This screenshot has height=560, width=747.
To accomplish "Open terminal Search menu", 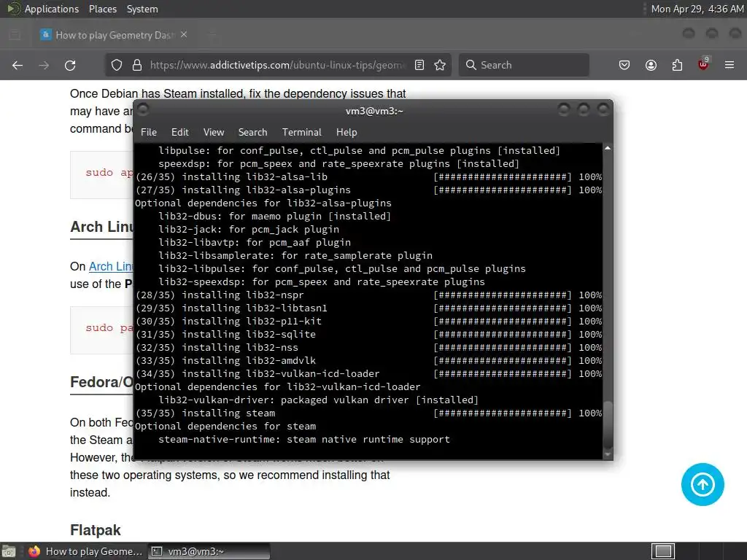I will (x=252, y=133).
